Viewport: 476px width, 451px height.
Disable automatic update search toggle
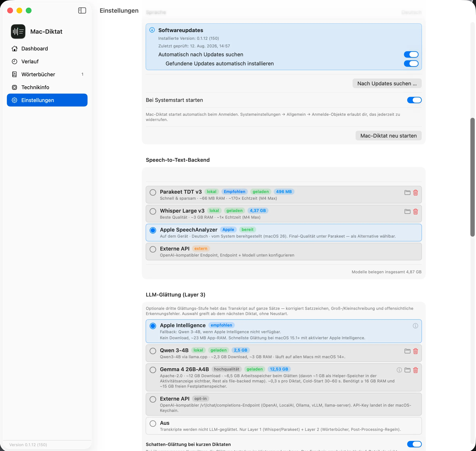[x=411, y=55]
